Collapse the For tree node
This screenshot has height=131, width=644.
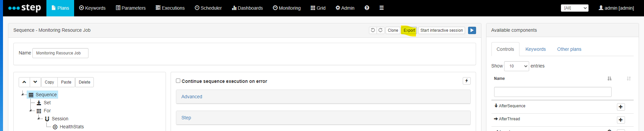click(31, 111)
